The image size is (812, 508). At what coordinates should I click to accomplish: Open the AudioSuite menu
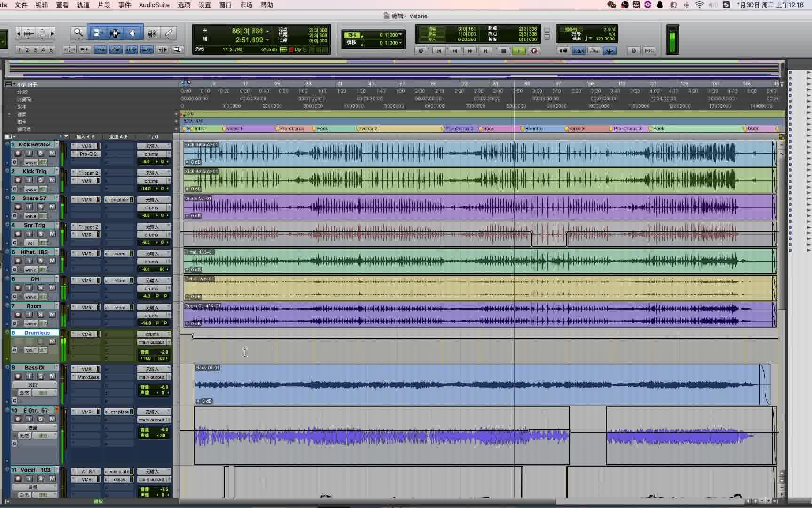tap(154, 5)
